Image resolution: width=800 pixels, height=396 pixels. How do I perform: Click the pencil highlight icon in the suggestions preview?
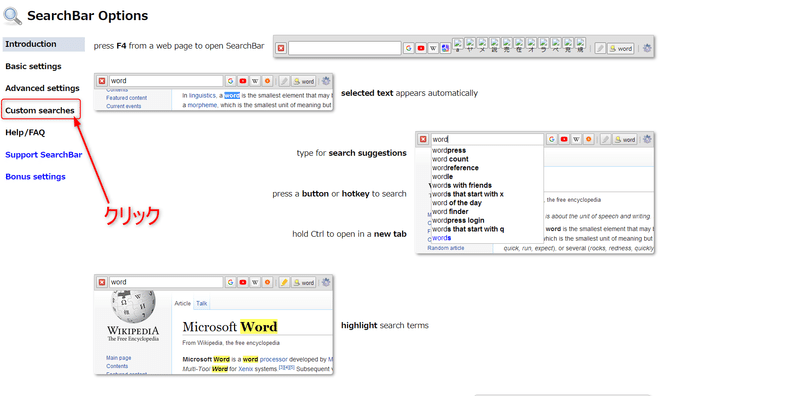(x=605, y=139)
